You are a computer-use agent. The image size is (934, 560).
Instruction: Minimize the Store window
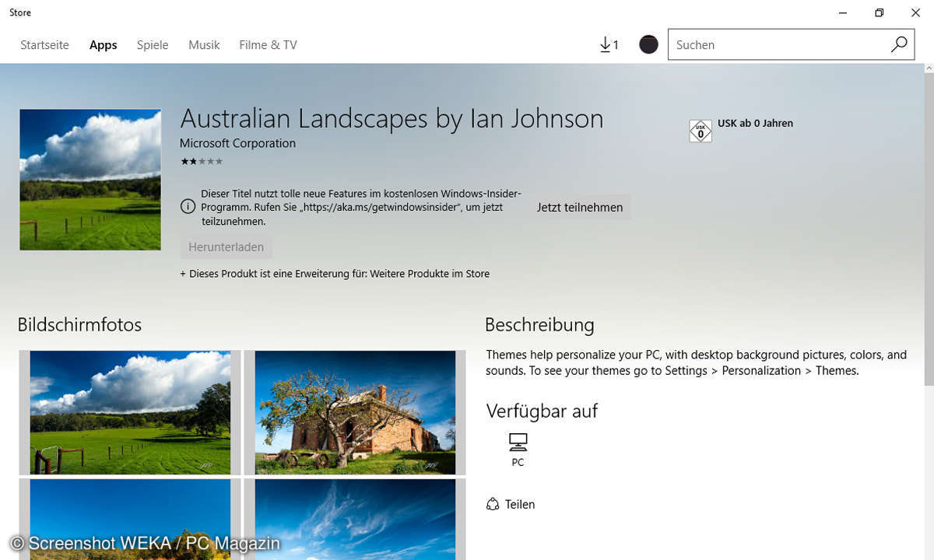pos(843,12)
